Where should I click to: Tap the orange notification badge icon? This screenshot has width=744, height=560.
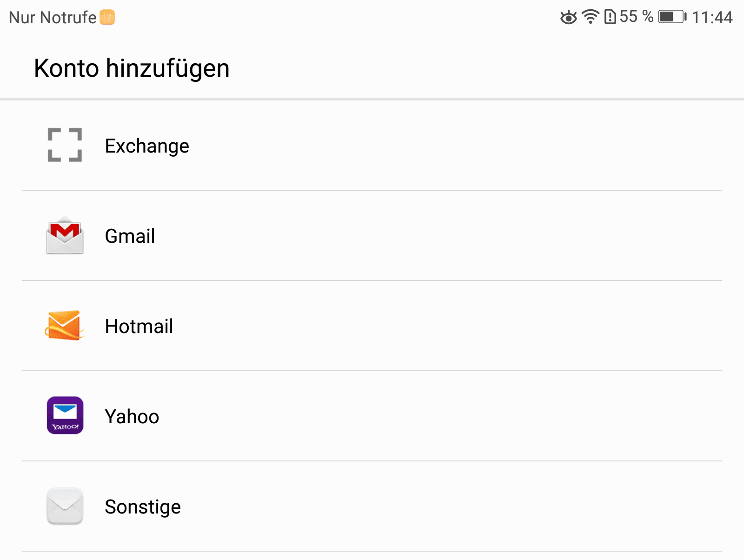[107, 18]
